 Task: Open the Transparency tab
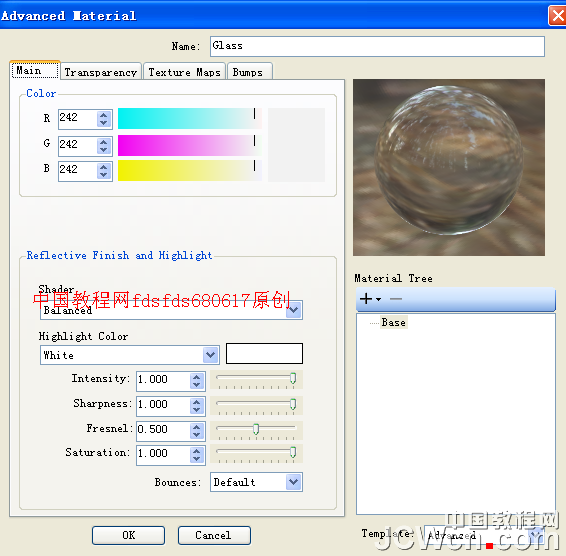point(101,72)
